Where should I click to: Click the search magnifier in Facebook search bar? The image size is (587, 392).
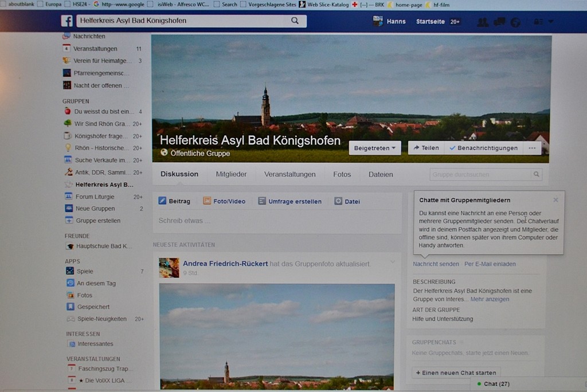(295, 21)
